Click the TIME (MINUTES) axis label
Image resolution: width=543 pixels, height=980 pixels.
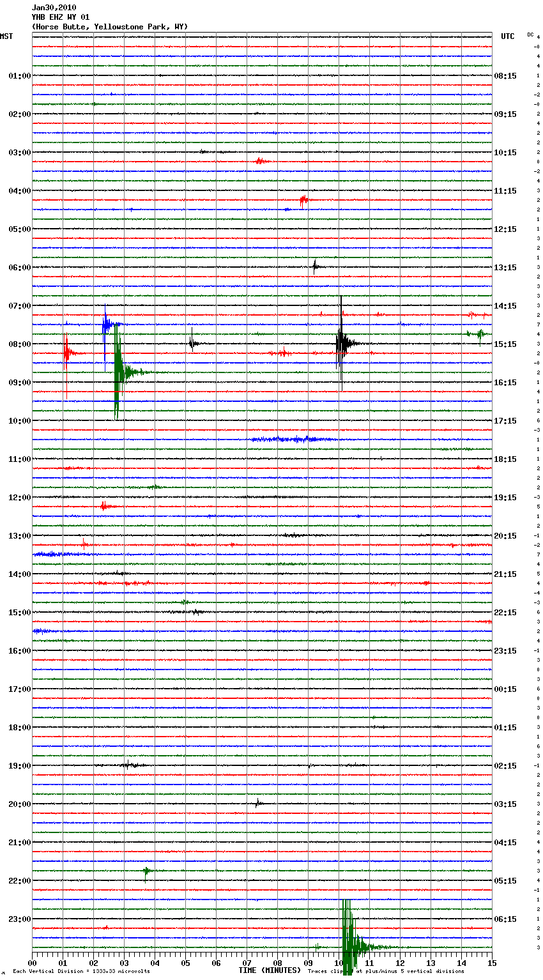point(270,970)
